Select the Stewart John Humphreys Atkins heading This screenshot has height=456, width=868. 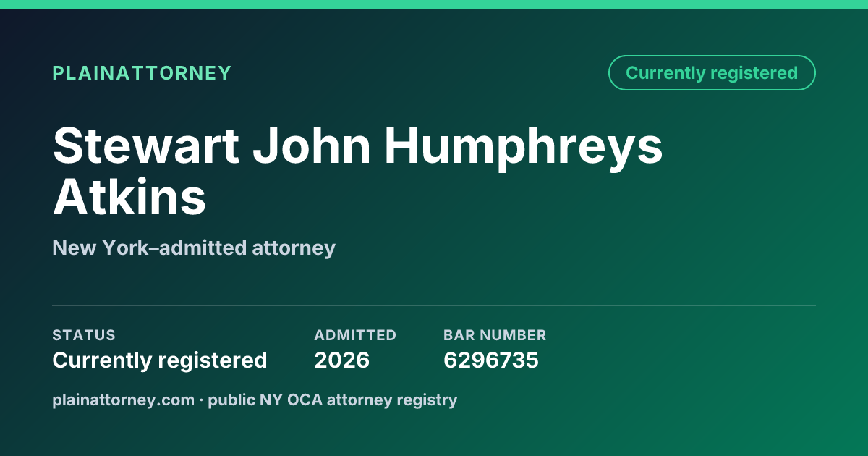(x=357, y=171)
